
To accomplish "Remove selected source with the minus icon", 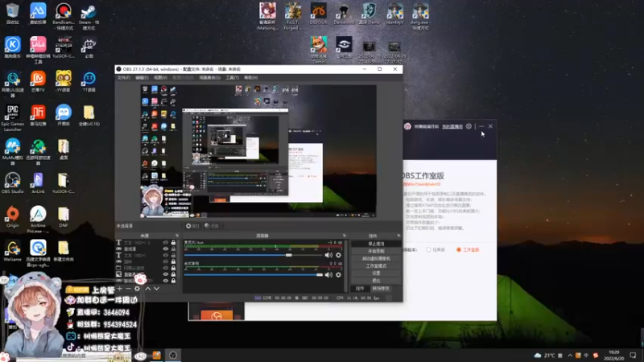I will [128, 289].
